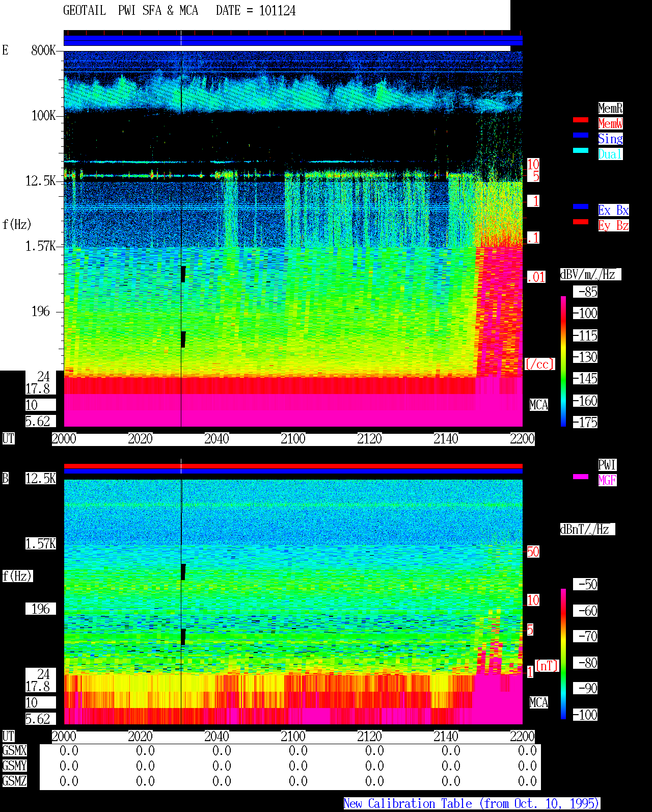Click the blue mode bar above E spectrogram
The width and height of the screenshot is (652, 812).
click(293, 40)
